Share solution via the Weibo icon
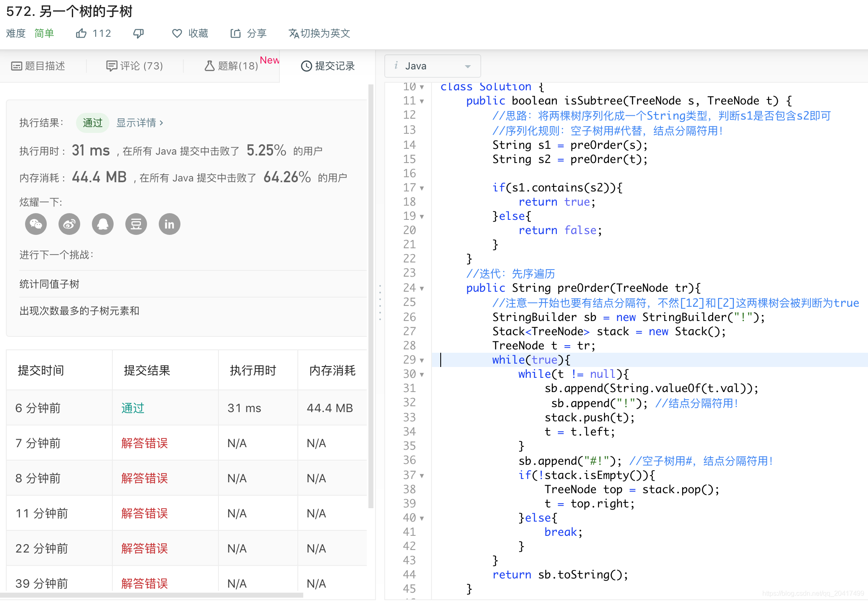 click(x=69, y=224)
